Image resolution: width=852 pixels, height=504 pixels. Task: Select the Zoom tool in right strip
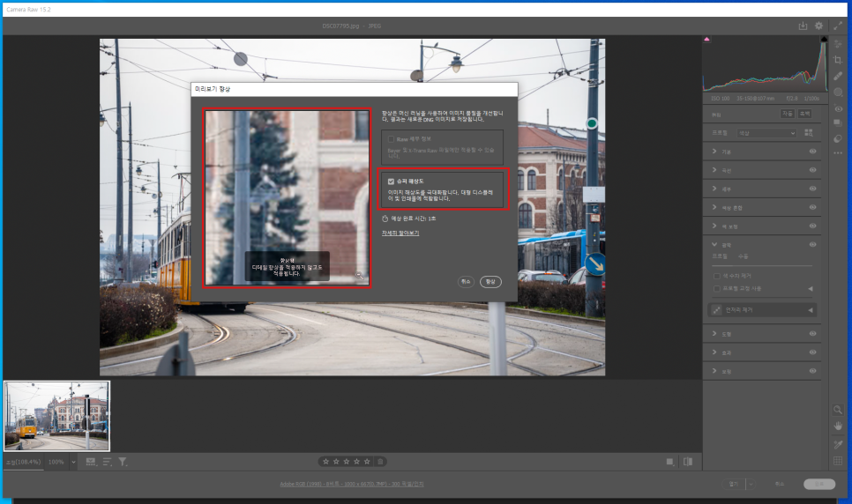click(838, 410)
